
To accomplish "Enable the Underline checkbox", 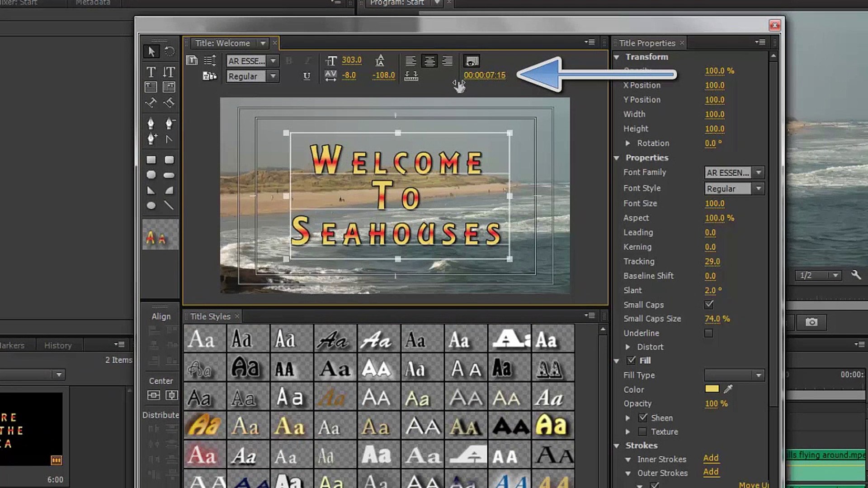I will pyautogui.click(x=709, y=333).
